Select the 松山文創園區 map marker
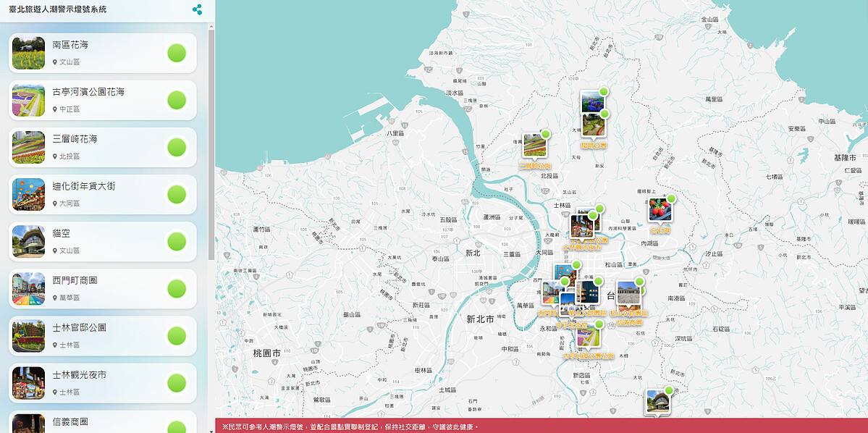The height and width of the screenshot is (433, 868). pyautogui.click(x=628, y=293)
